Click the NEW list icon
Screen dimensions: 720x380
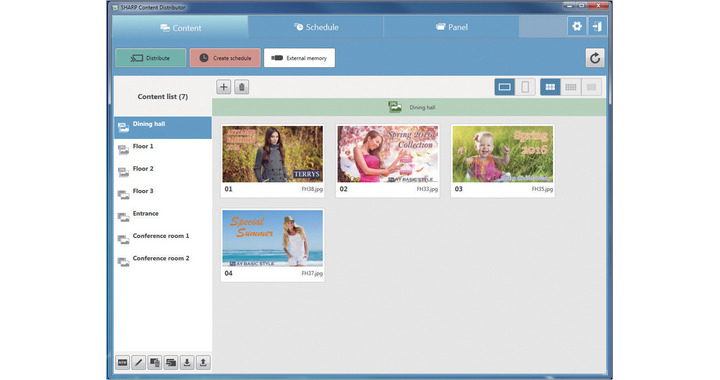tap(123, 363)
